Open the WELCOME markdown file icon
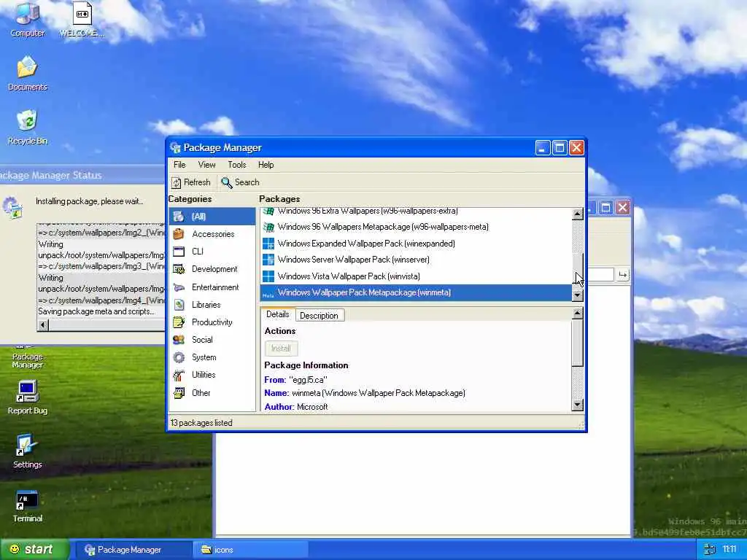747x560 pixels. pyautogui.click(x=82, y=19)
